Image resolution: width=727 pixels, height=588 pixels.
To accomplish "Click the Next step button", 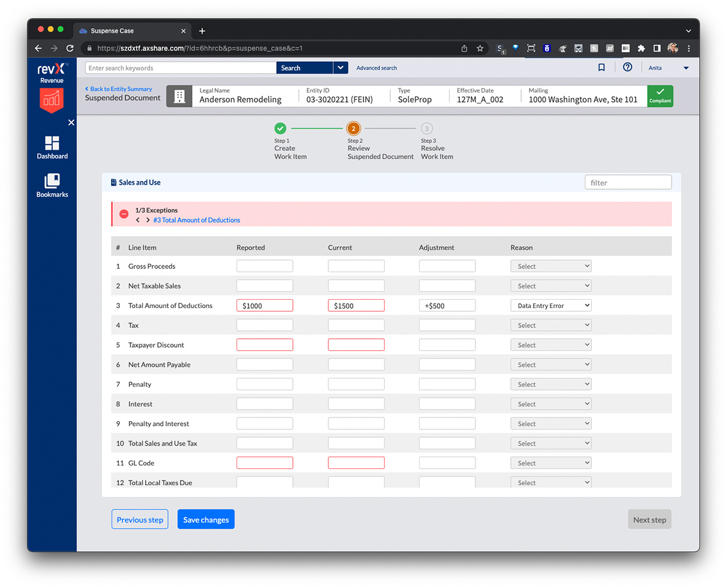I will pos(650,520).
